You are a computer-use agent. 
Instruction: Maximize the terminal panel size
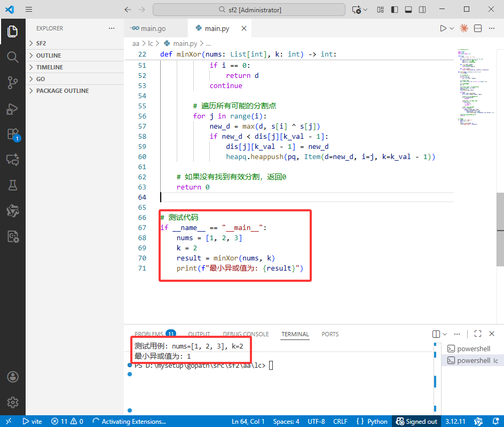click(x=478, y=334)
